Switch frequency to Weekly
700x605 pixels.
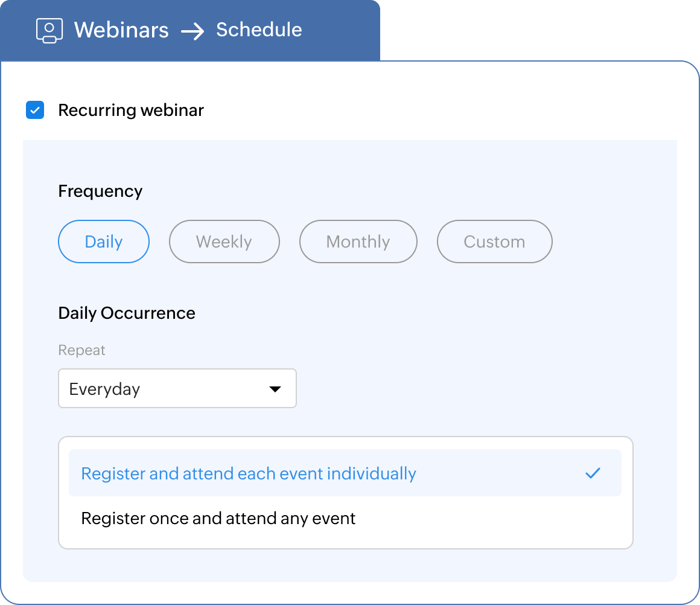point(224,242)
